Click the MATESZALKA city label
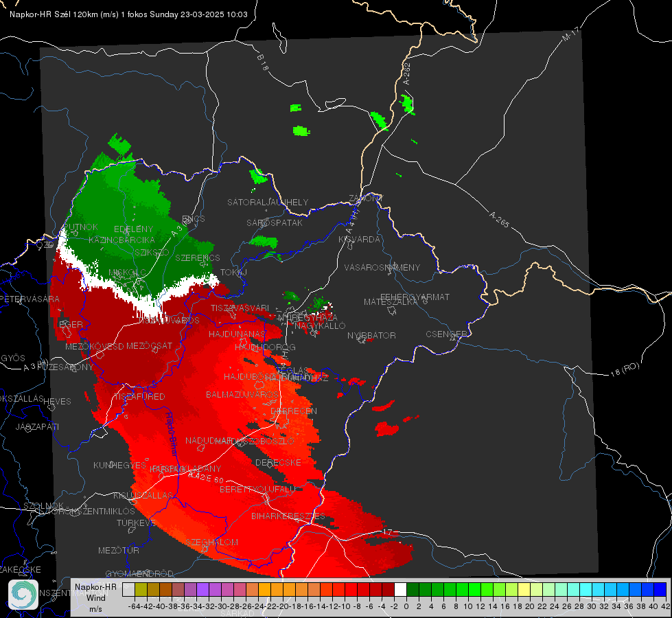This screenshot has width=672, height=618. (391, 302)
